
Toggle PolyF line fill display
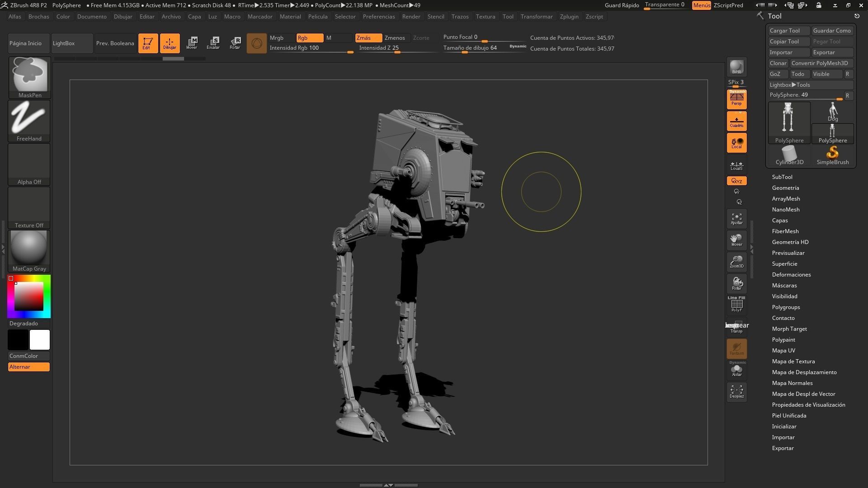click(x=736, y=305)
